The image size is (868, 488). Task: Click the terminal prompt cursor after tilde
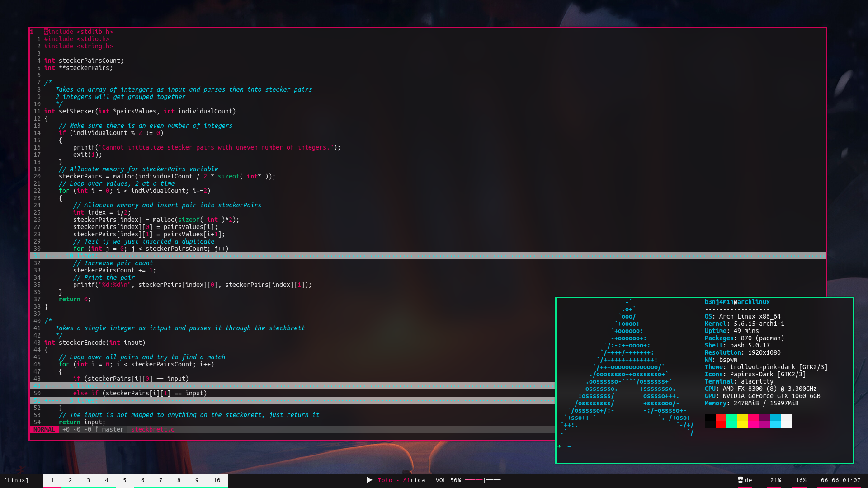coord(576,446)
